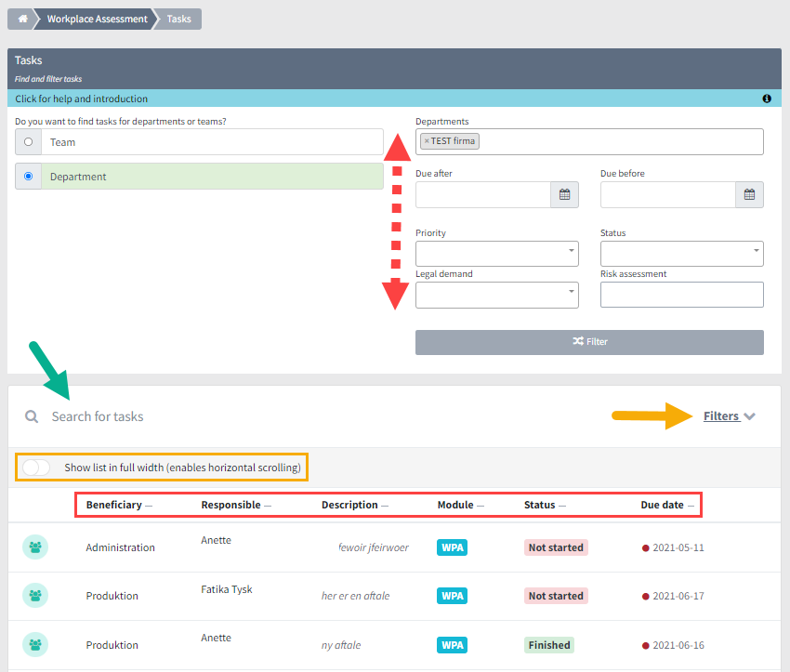The width and height of the screenshot is (790, 672).
Task: Open the Tasks breadcrumb
Action: 178,20
